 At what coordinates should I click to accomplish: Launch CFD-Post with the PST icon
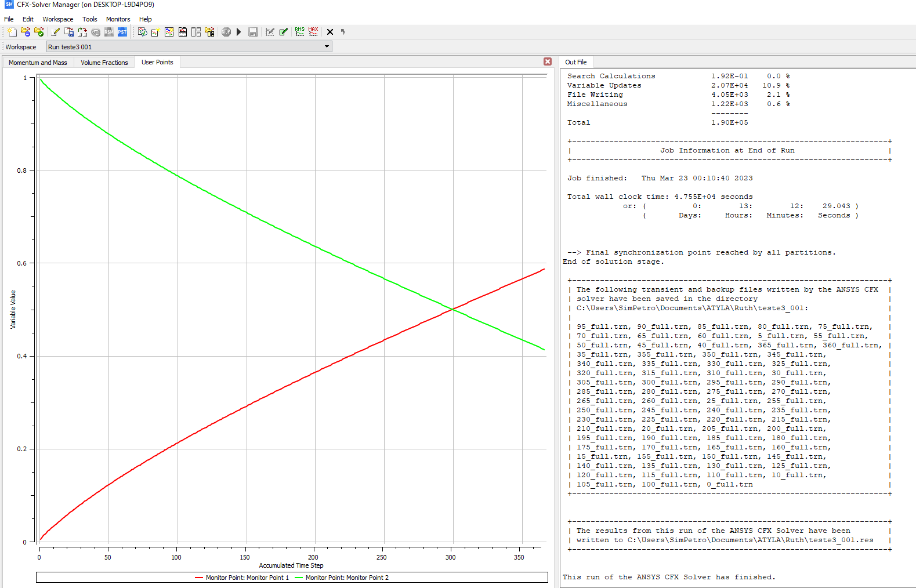(122, 32)
